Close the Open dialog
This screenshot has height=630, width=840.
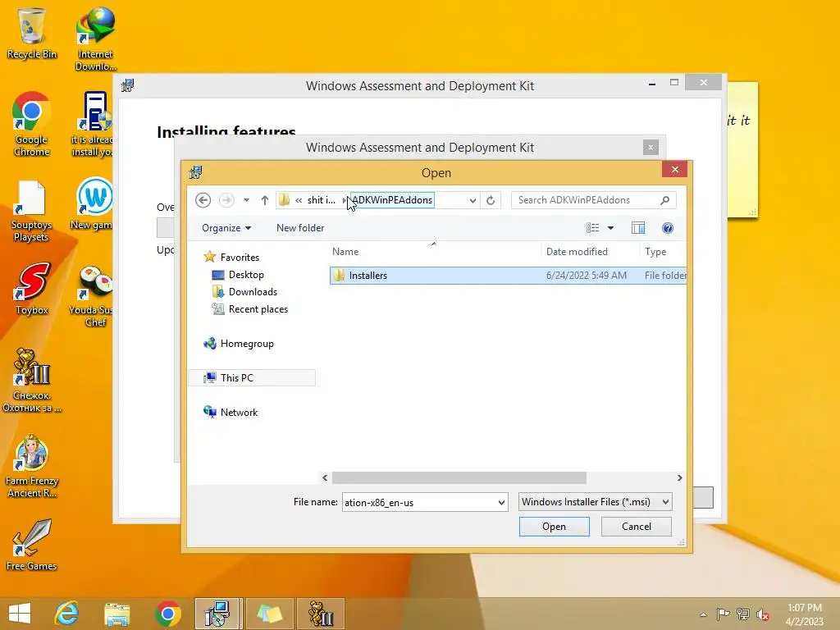675,169
